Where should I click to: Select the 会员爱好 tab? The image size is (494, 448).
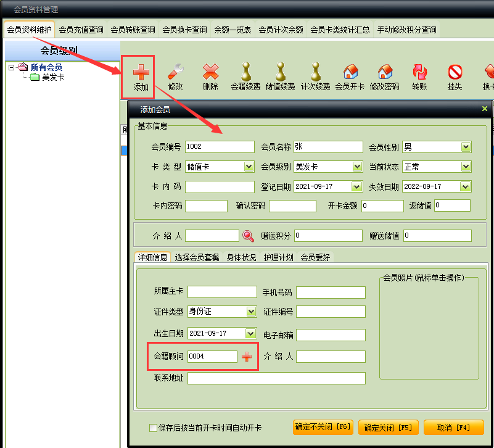[315, 257]
